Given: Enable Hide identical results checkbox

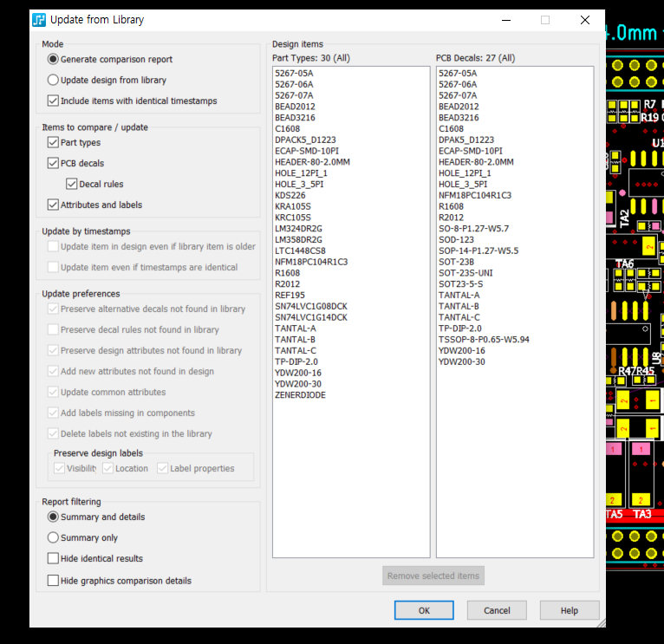Looking at the screenshot, I should [54, 558].
